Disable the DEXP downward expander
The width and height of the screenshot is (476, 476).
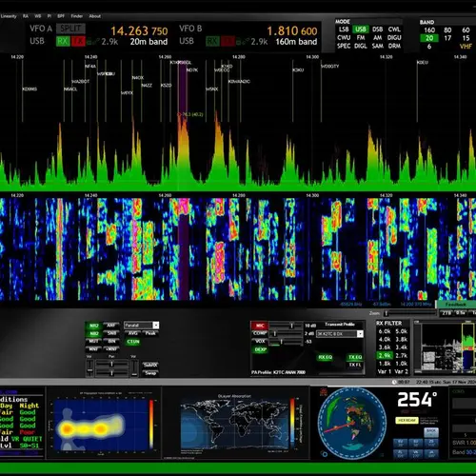pos(260,349)
